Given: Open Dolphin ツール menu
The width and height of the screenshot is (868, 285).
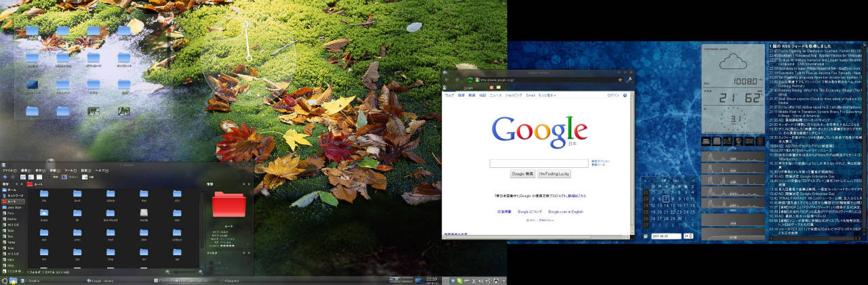Looking at the screenshot, I should pos(71,170).
